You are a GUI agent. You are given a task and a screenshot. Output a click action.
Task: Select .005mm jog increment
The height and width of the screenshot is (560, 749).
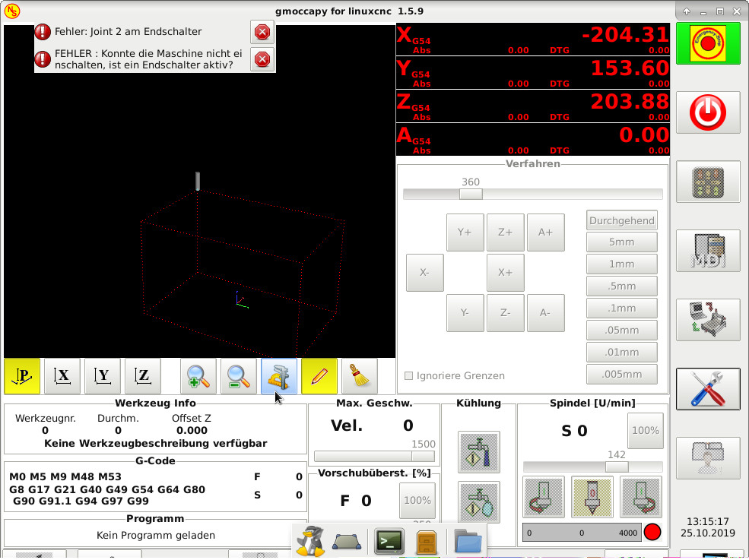pos(622,375)
